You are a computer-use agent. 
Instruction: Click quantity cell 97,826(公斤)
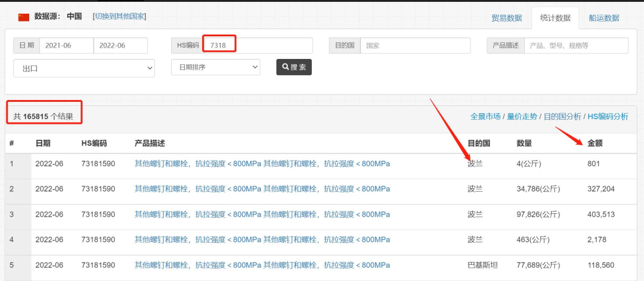pos(538,214)
